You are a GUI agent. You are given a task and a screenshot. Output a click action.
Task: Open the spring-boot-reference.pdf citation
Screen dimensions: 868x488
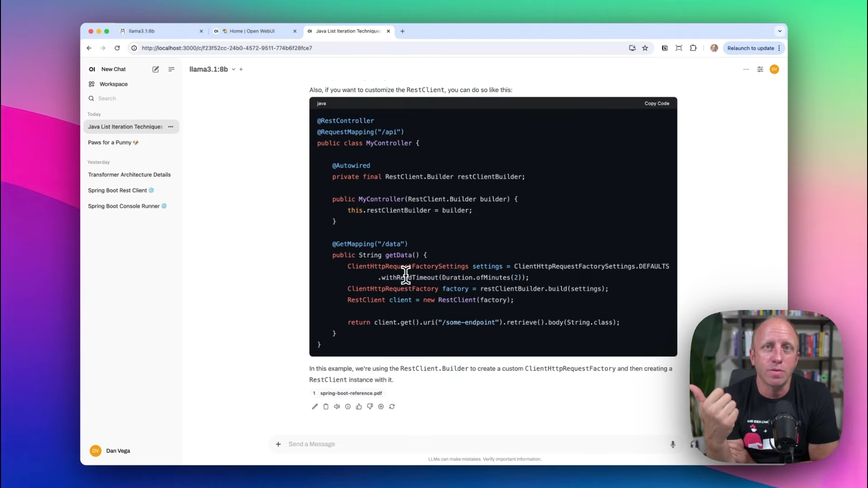(351, 393)
